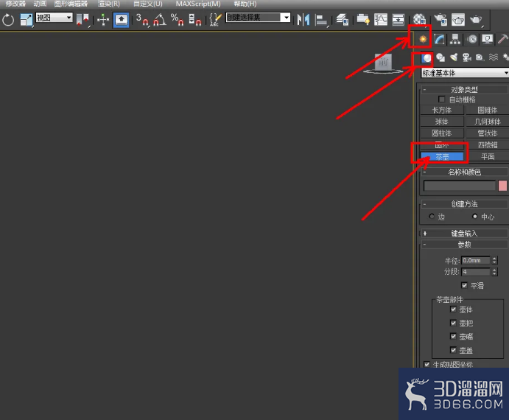Click the Use Pivot Point Center icon
This screenshot has width=509, height=420.
tap(82, 20)
